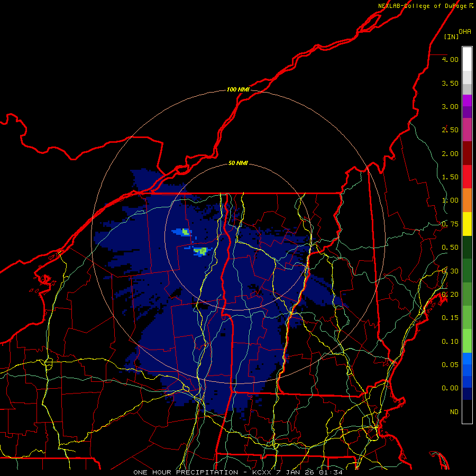
Task: Click the 50 NMI range ring label
Action: pyautogui.click(x=238, y=163)
